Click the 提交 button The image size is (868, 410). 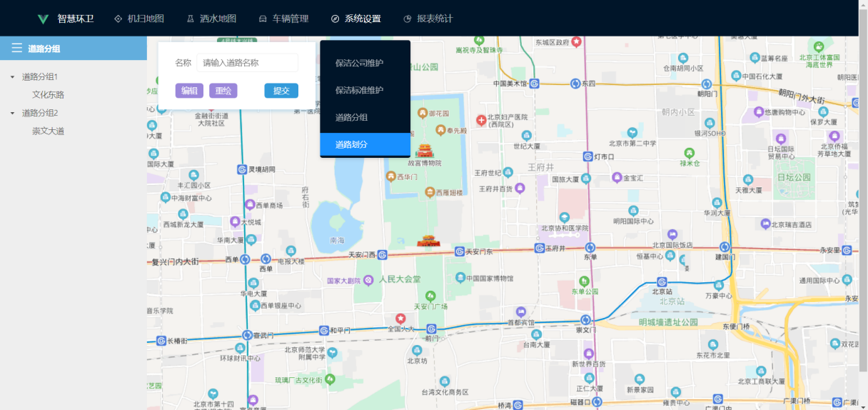coord(281,91)
